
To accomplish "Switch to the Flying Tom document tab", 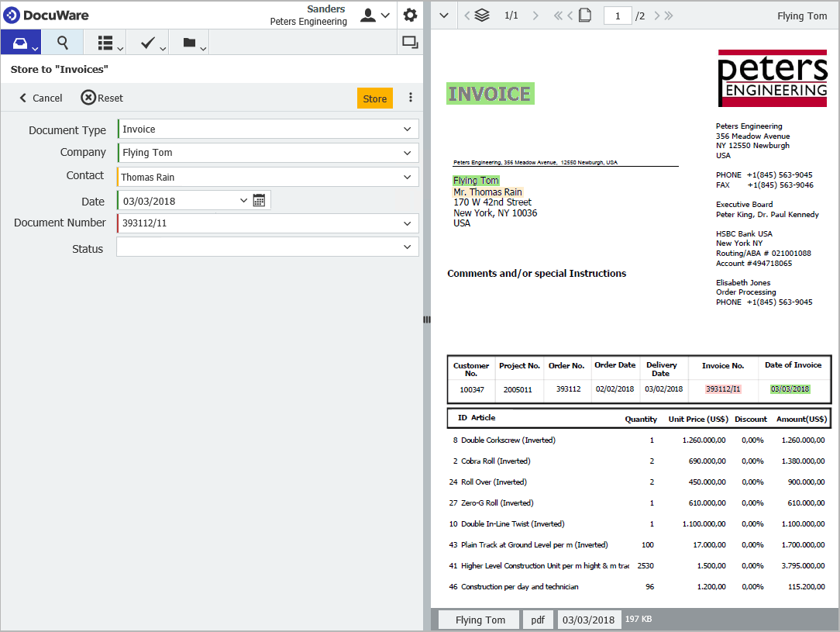I will pos(478,619).
